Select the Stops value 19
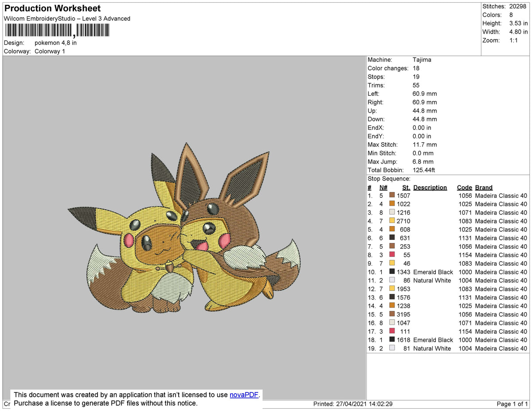The height and width of the screenshot is (411, 532). (416, 77)
